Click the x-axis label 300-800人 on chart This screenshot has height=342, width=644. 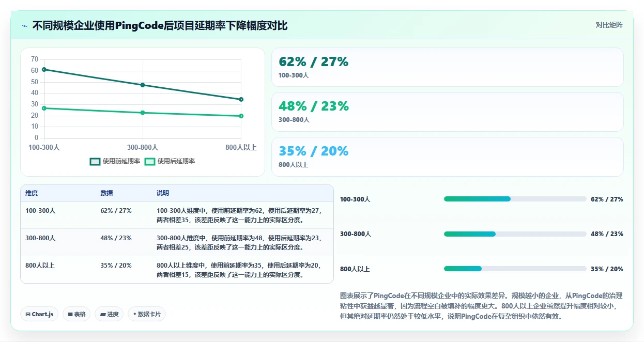coord(143,148)
